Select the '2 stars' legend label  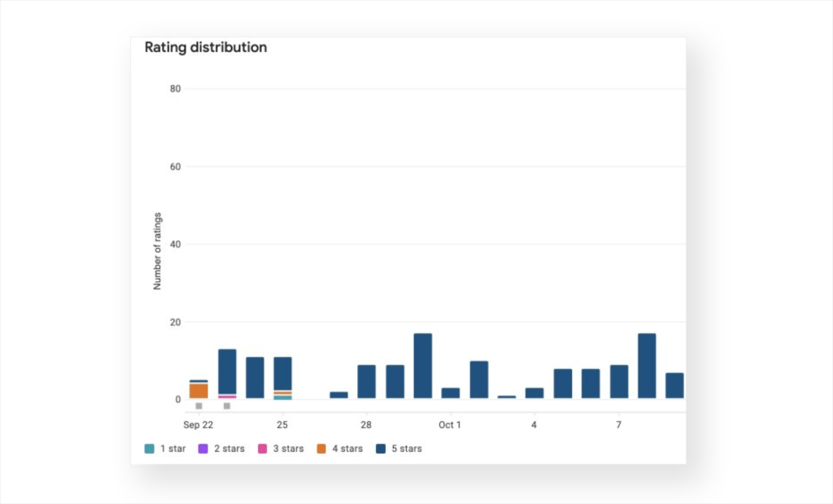229,449
